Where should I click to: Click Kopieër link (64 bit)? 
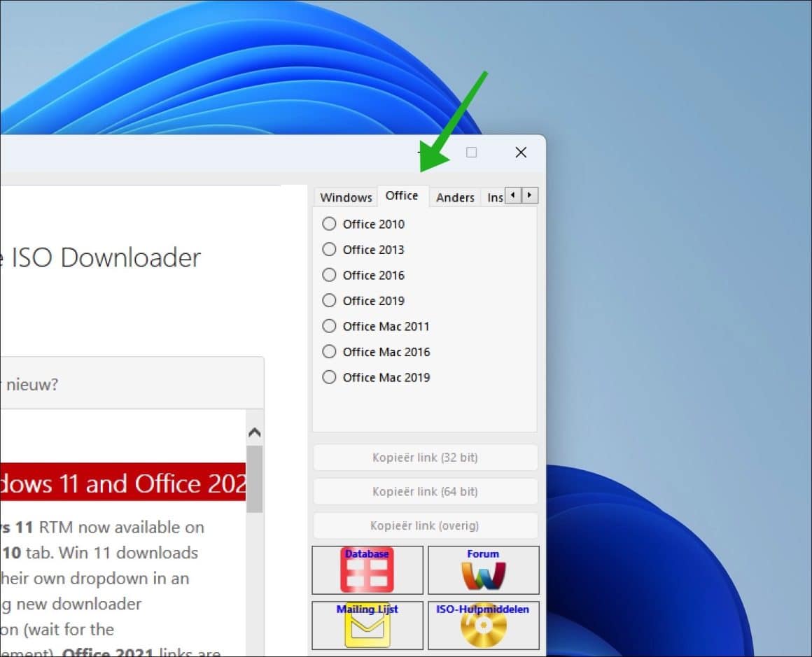coord(425,491)
